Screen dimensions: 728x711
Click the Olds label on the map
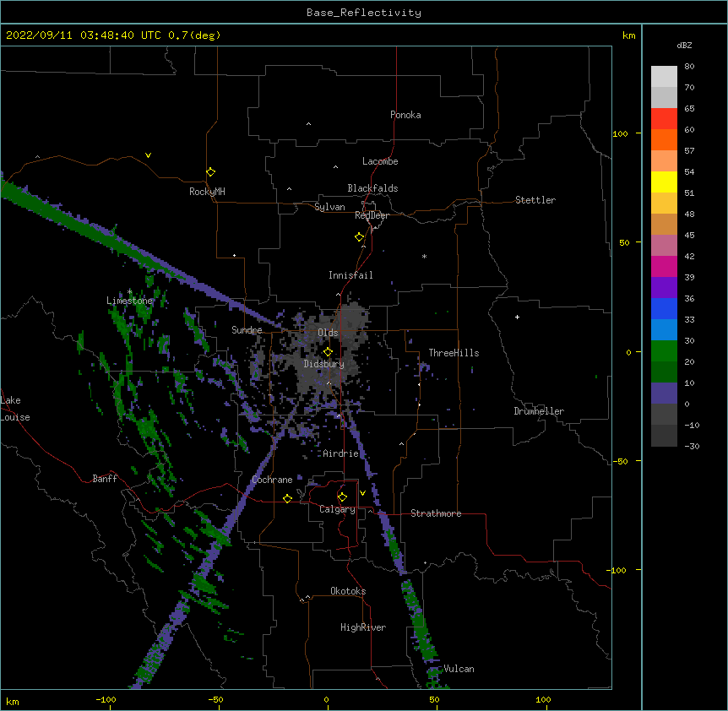[328, 333]
